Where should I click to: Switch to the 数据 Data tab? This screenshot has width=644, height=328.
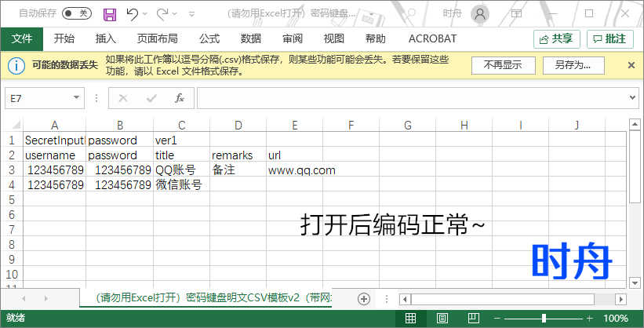click(x=251, y=38)
